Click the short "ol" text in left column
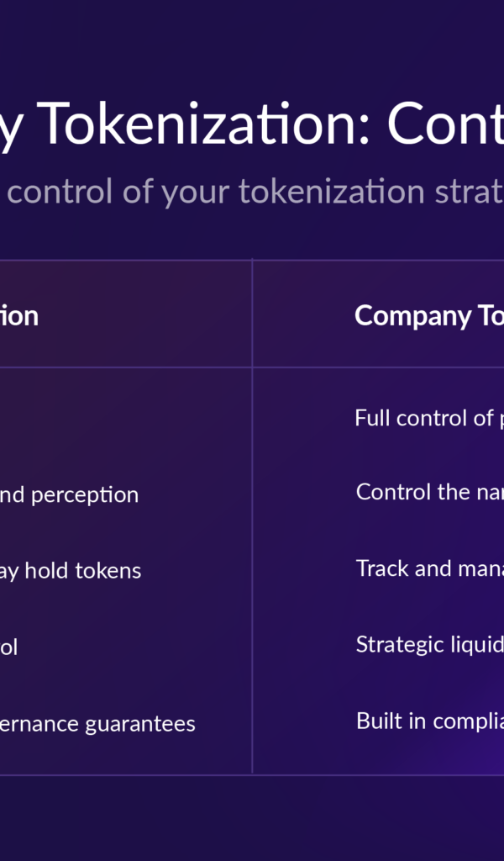This screenshot has height=861, width=504. coord(8,647)
